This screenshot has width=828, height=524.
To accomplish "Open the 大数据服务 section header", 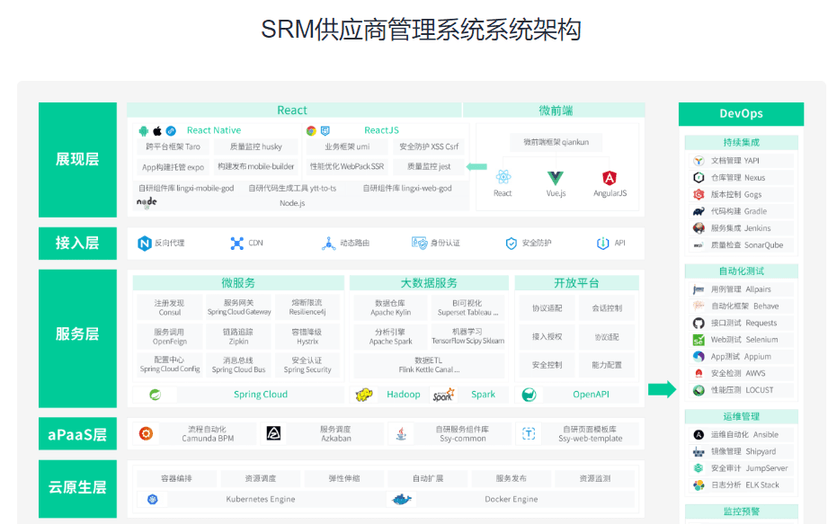I will point(429,283).
